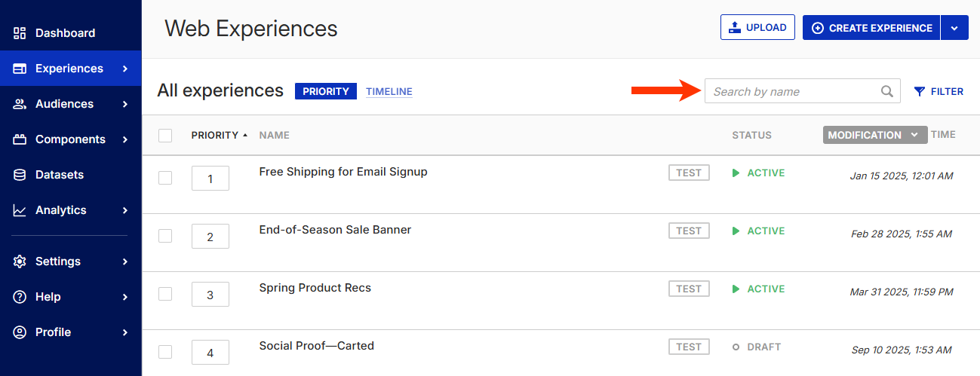Click the Analytics chart icon
The image size is (980, 376).
tap(20, 210)
